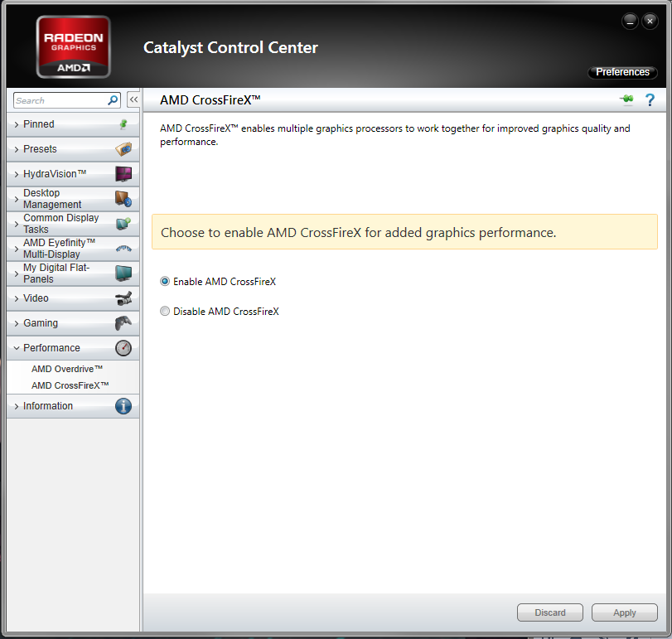Click the Performance label in sidebar
Viewport: 672px width, 639px height.
[x=51, y=347]
